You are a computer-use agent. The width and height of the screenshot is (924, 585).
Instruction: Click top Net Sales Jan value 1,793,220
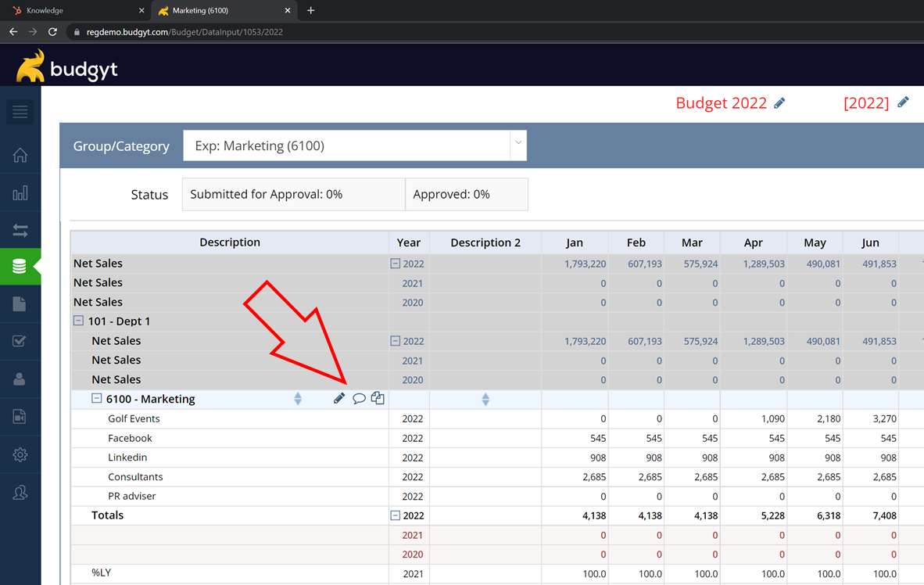(586, 264)
